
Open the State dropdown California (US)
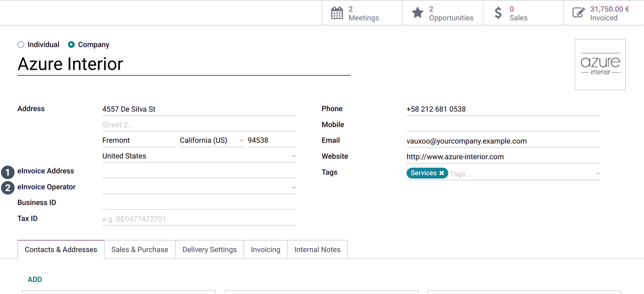(x=212, y=140)
